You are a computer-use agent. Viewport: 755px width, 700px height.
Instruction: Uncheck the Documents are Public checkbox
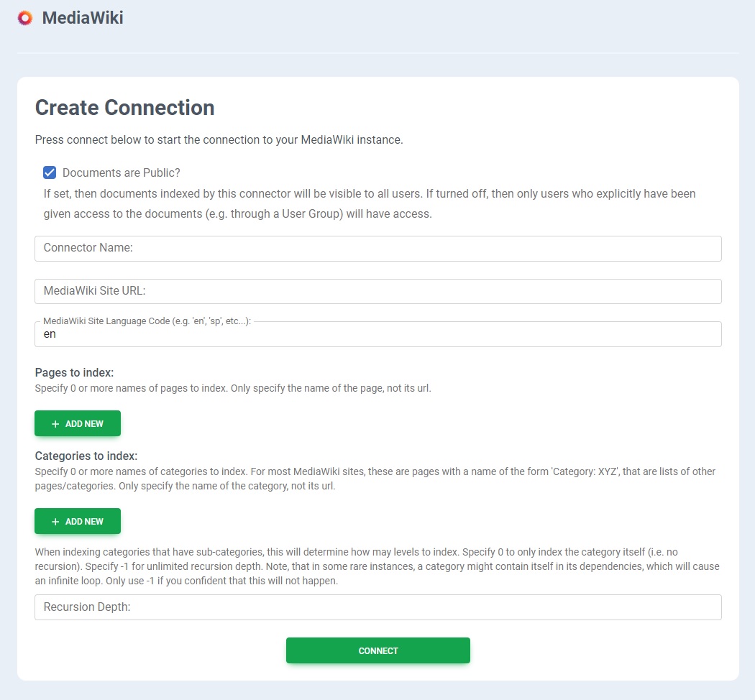pos(50,172)
